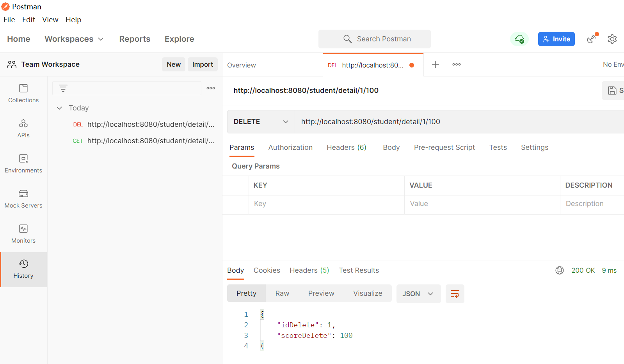Open the Edit menu
Screen dimensions: 624x364
pos(28,20)
